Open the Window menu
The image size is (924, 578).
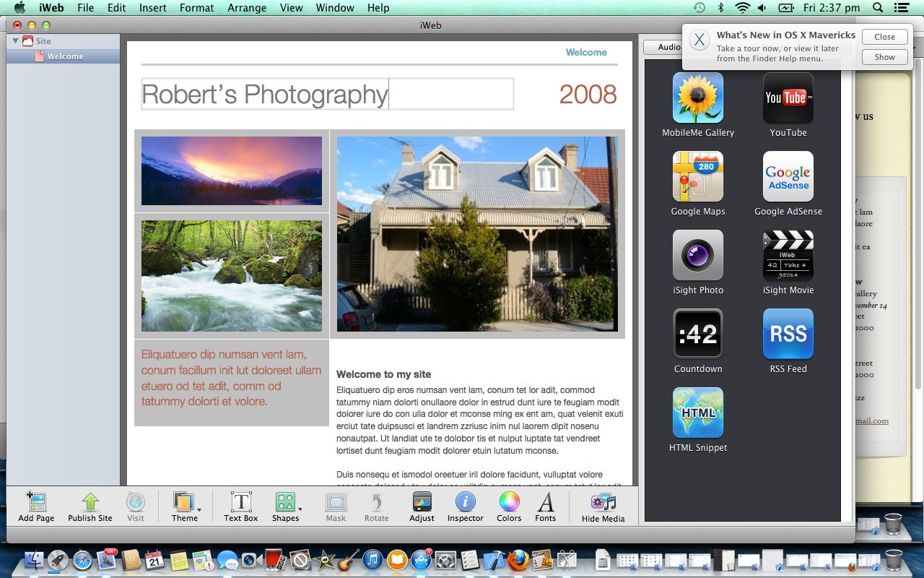coord(335,8)
